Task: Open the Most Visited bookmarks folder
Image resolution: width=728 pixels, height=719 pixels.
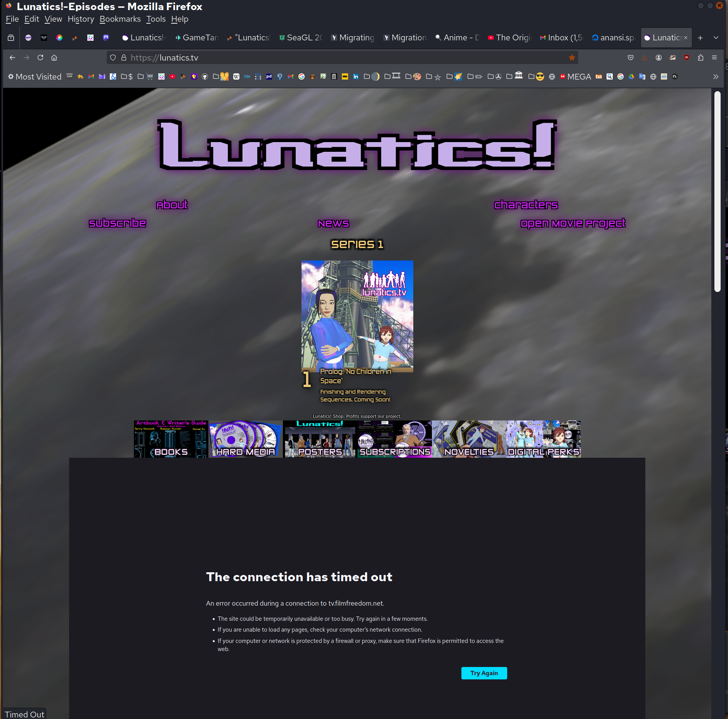Action: click(x=35, y=77)
